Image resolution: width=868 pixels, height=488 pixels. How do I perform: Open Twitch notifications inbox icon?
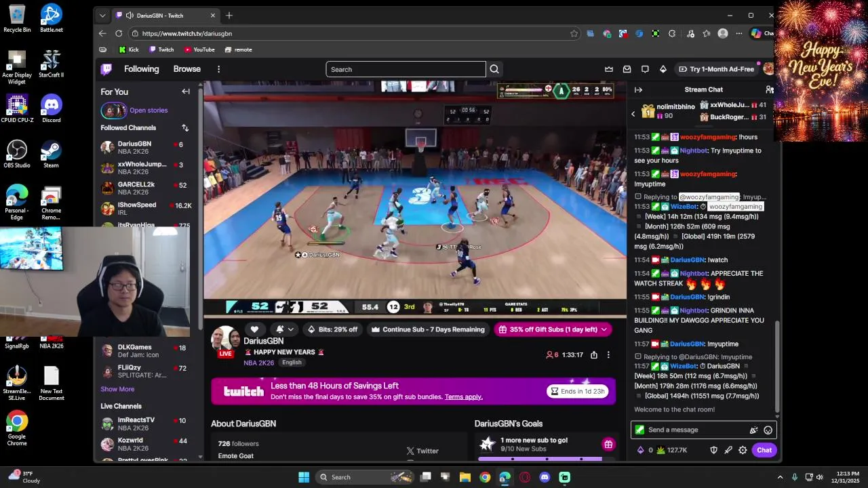[627, 69]
